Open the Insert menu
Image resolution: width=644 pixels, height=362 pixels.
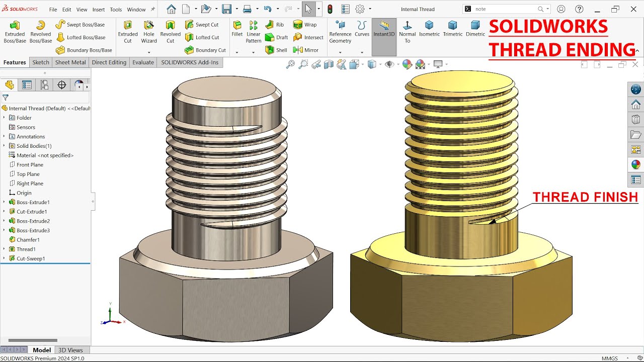click(x=99, y=10)
